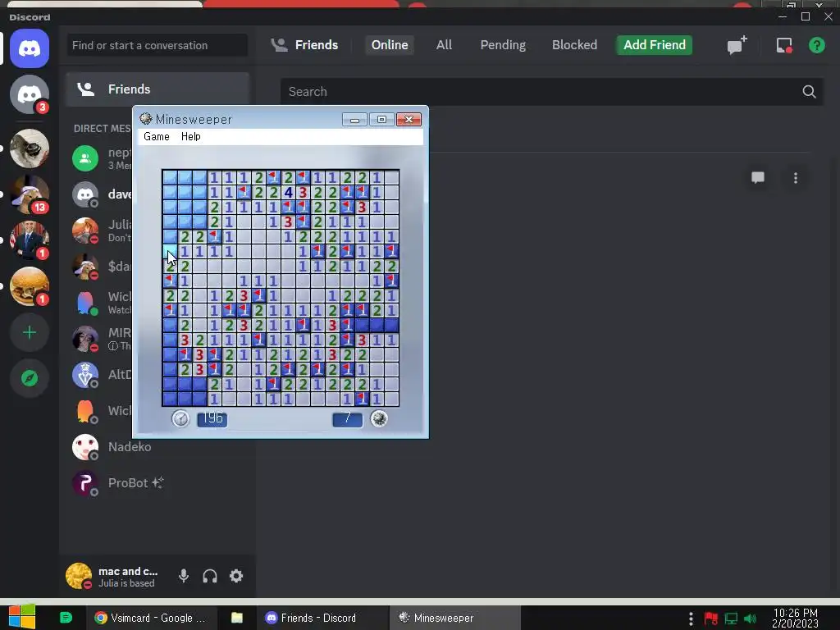Click the friends Search input field
The height and width of the screenshot is (630, 840).
pyautogui.click(x=552, y=92)
